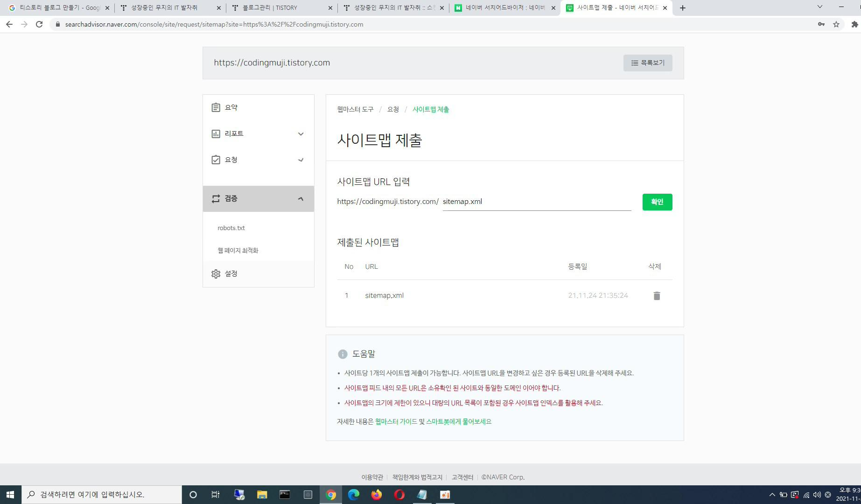Open the browser extensions puzzle icon
861x504 pixels.
click(854, 24)
